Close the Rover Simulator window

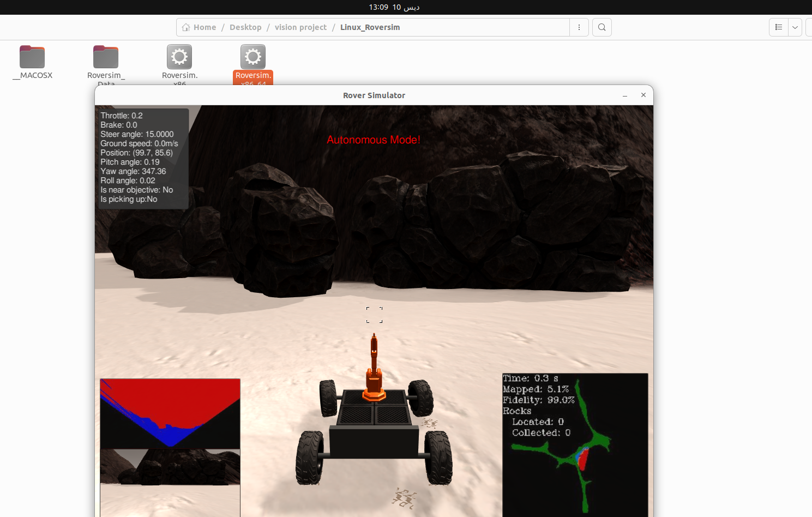[643, 95]
